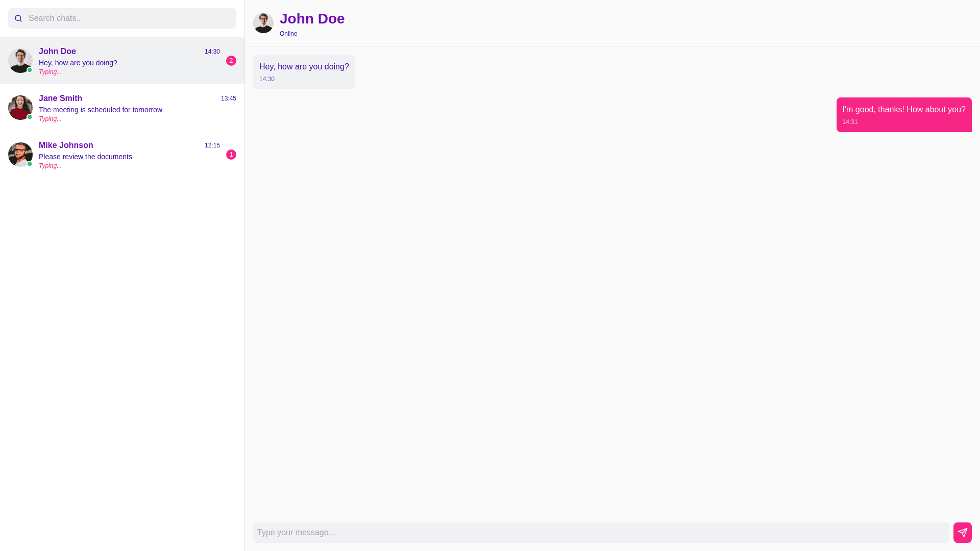Click Mike Johnson's unread badge showing 1

(x=231, y=155)
